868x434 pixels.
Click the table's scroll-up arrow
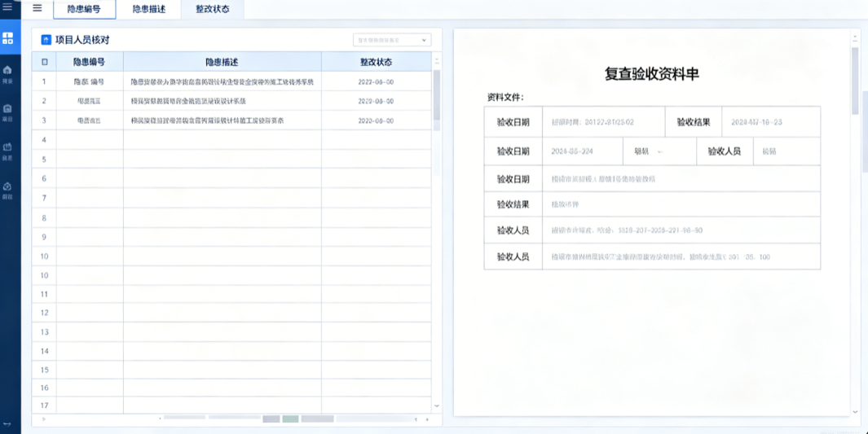click(x=437, y=59)
